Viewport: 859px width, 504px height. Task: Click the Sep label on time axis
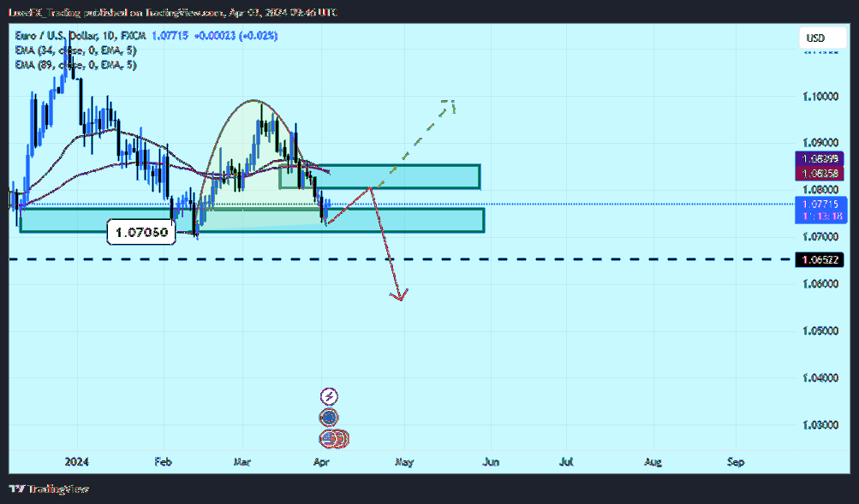[736, 462]
